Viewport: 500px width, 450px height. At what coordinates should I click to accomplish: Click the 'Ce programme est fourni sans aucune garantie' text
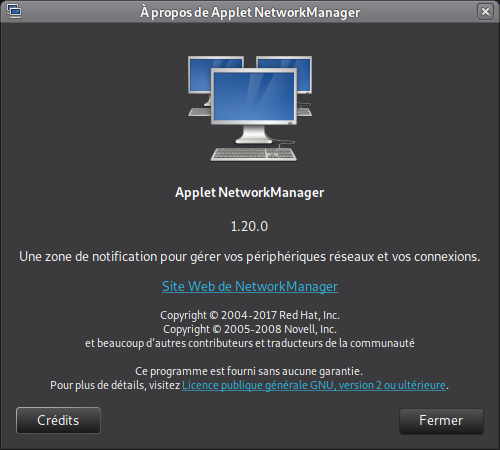tap(249, 371)
